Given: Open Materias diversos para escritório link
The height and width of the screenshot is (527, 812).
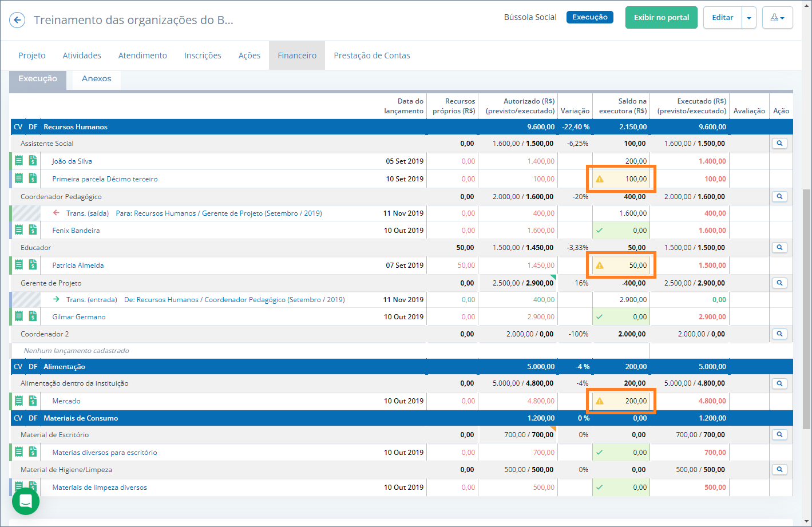Looking at the screenshot, I should (x=105, y=453).
